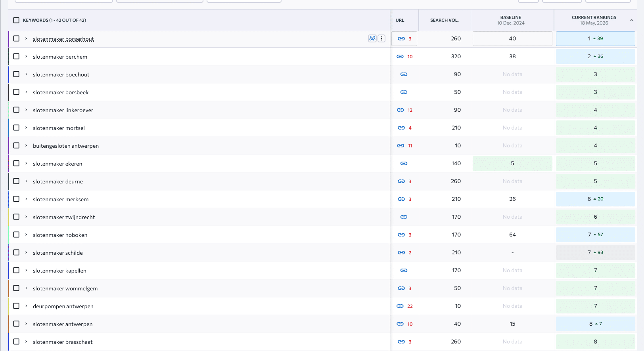Image resolution: width=644 pixels, height=351 pixels.
Task: Expand the slotenmaker mortsel keyword row
Action: (26, 128)
